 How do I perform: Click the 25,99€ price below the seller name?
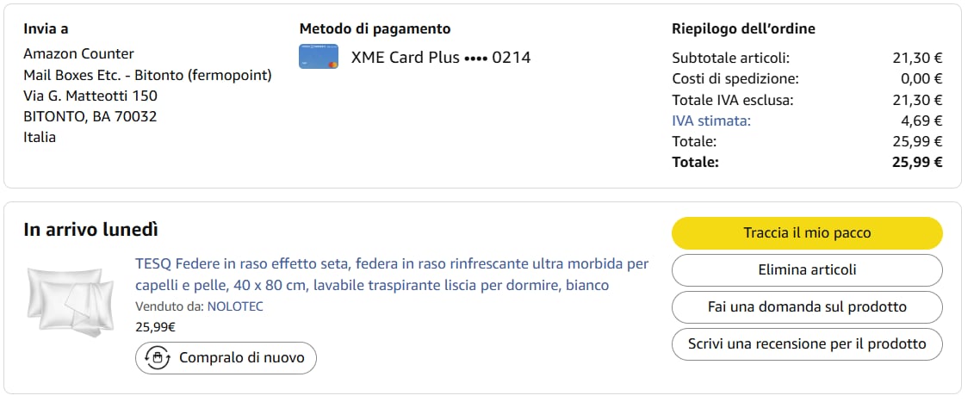point(155,327)
